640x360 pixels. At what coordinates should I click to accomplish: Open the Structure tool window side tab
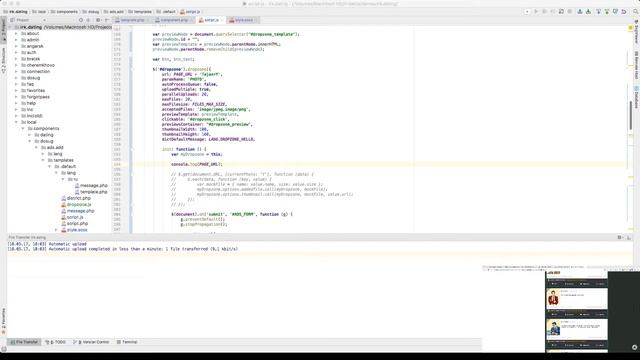[3, 60]
